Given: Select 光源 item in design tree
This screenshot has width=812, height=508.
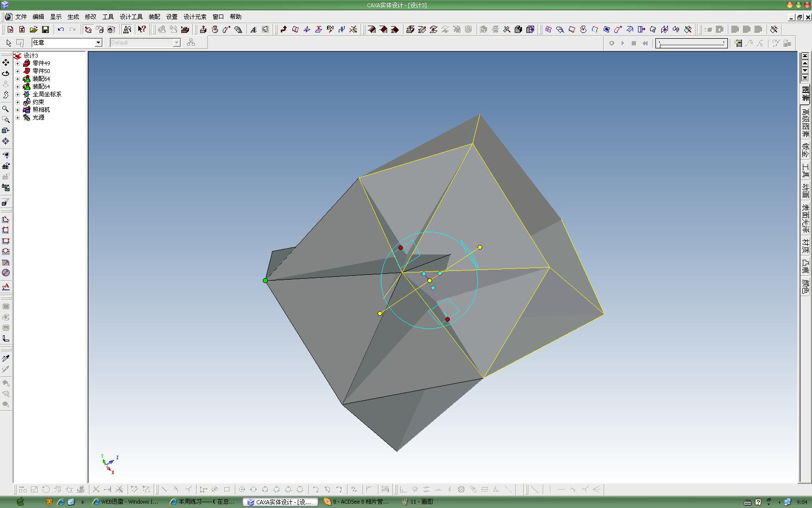Looking at the screenshot, I should pyautogui.click(x=38, y=118).
